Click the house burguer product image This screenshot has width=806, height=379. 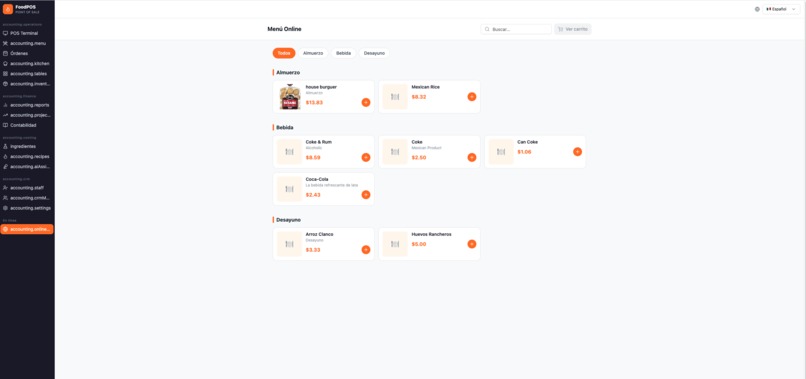point(289,97)
